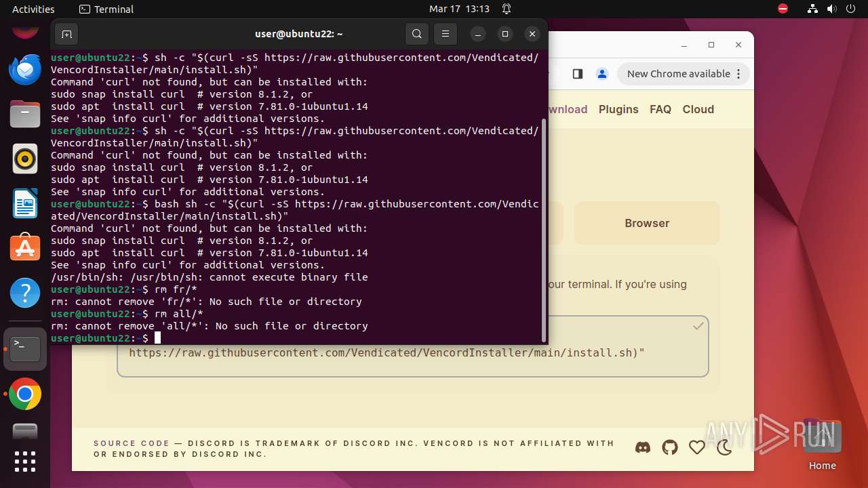The width and height of the screenshot is (868, 488).
Task: Open the network status icon in top bar
Action: (x=812, y=9)
